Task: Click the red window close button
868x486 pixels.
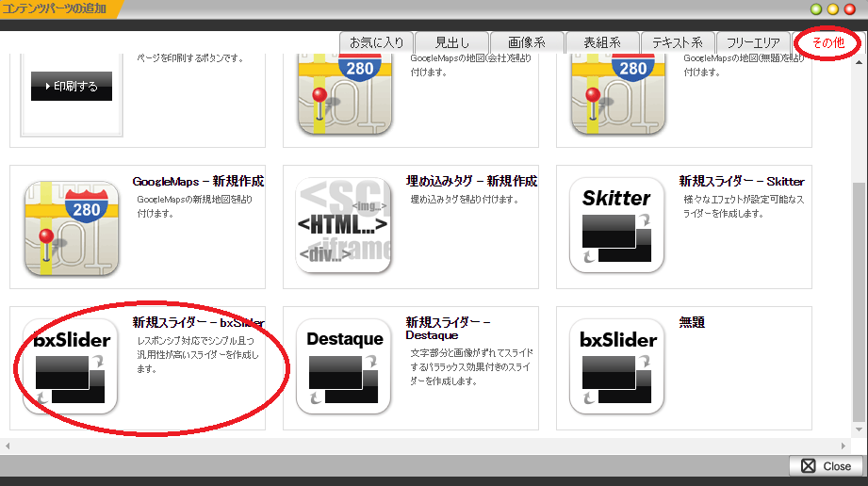Action: tap(849, 8)
